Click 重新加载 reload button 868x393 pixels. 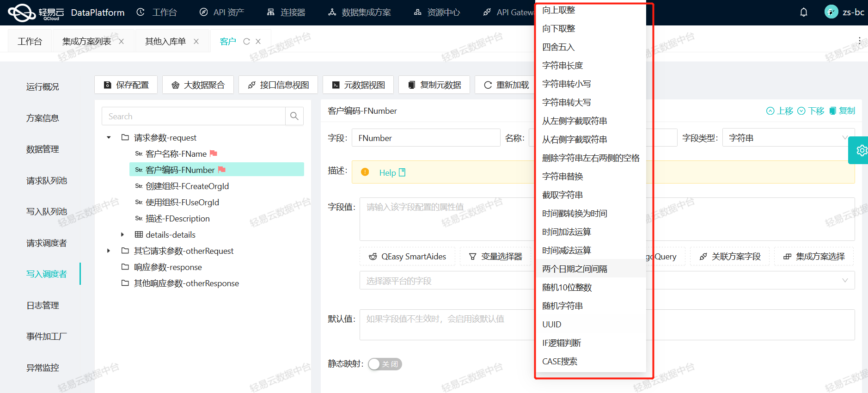(506, 85)
